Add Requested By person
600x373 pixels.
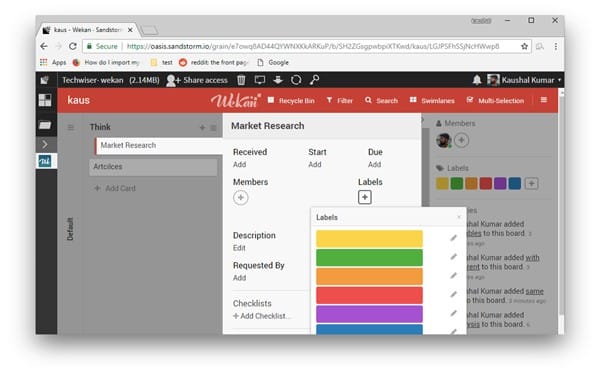pos(240,278)
